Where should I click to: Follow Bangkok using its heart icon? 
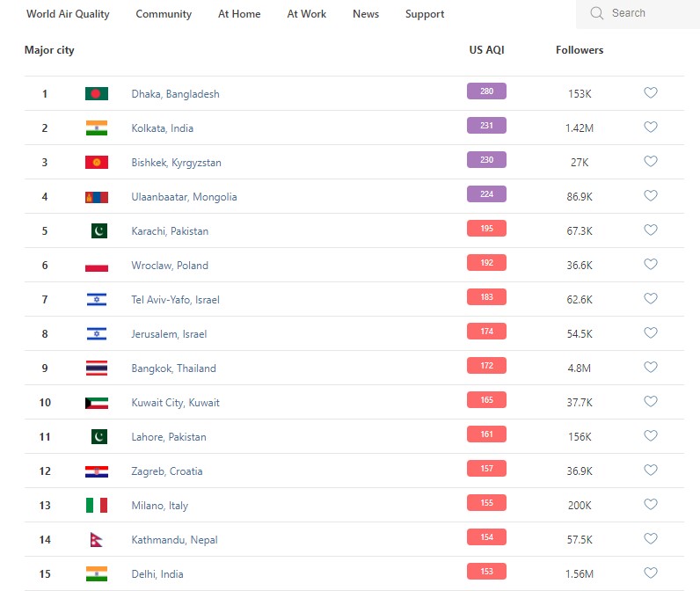click(651, 368)
